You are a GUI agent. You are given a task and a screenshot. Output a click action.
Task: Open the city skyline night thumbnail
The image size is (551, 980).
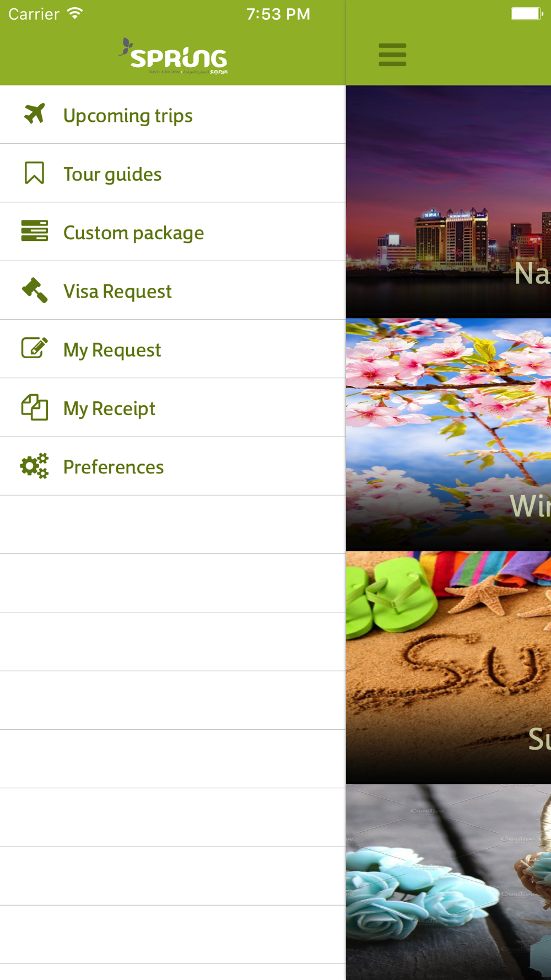click(449, 202)
